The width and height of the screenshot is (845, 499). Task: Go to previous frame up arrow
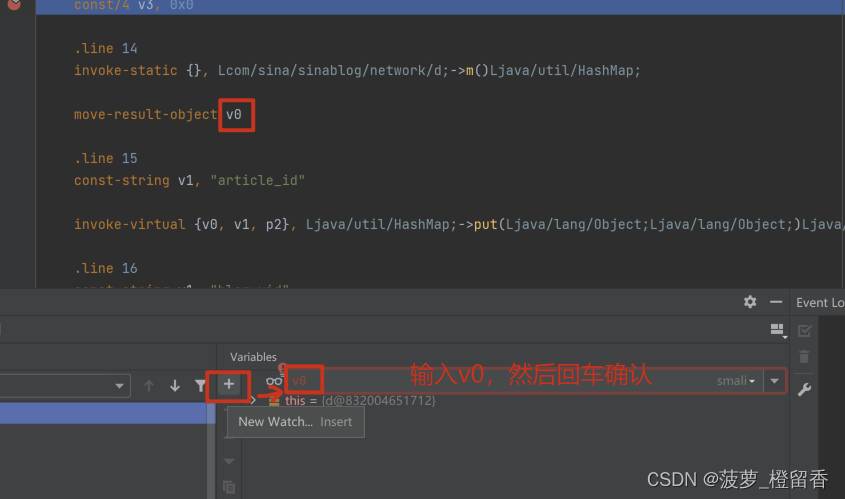pos(149,385)
